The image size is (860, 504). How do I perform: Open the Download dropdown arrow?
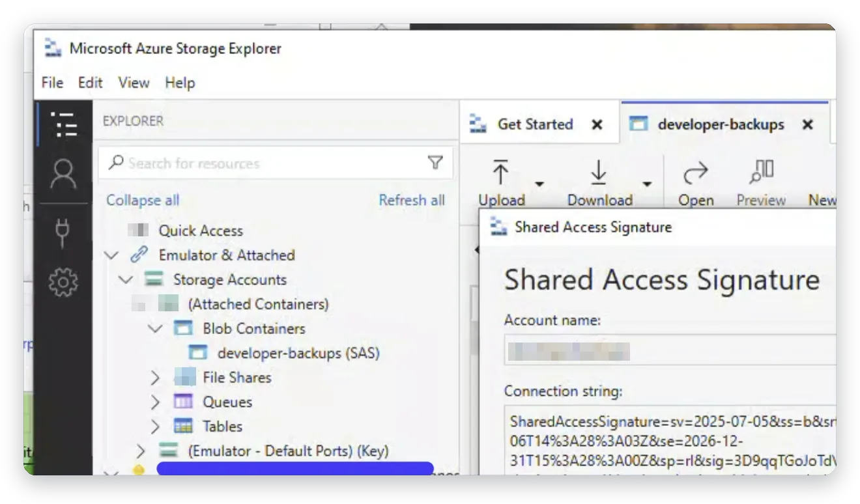pos(646,184)
